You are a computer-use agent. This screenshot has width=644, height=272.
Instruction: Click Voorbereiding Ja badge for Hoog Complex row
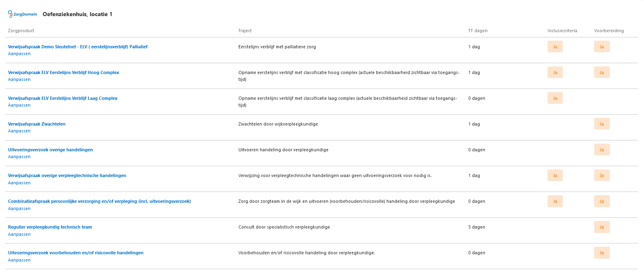tap(601, 72)
